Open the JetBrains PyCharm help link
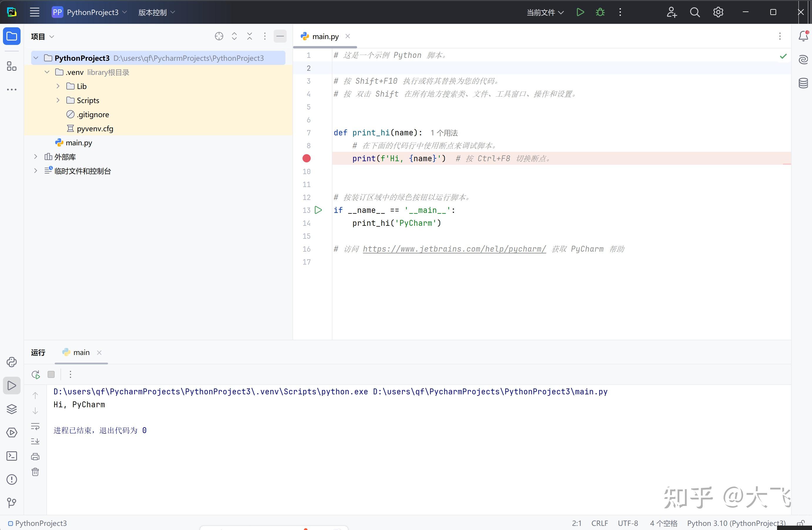 click(454, 249)
